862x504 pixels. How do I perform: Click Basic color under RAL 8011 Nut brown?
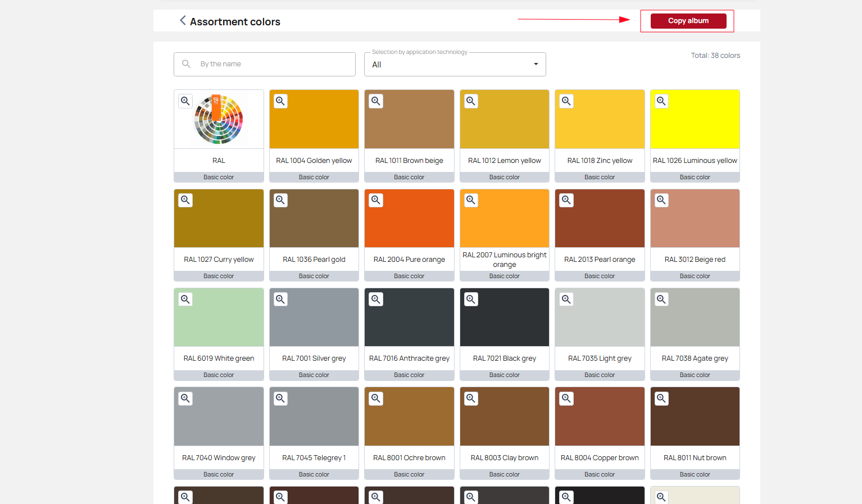pos(695,475)
